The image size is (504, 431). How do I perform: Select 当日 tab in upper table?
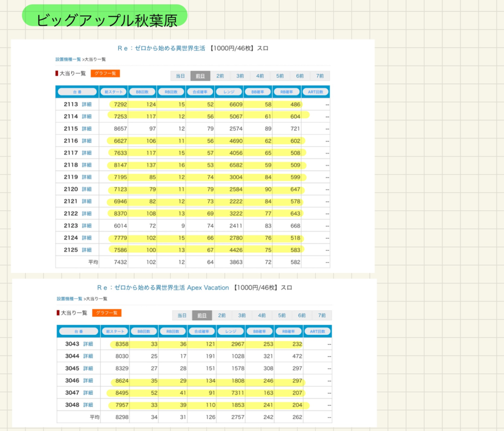(181, 76)
